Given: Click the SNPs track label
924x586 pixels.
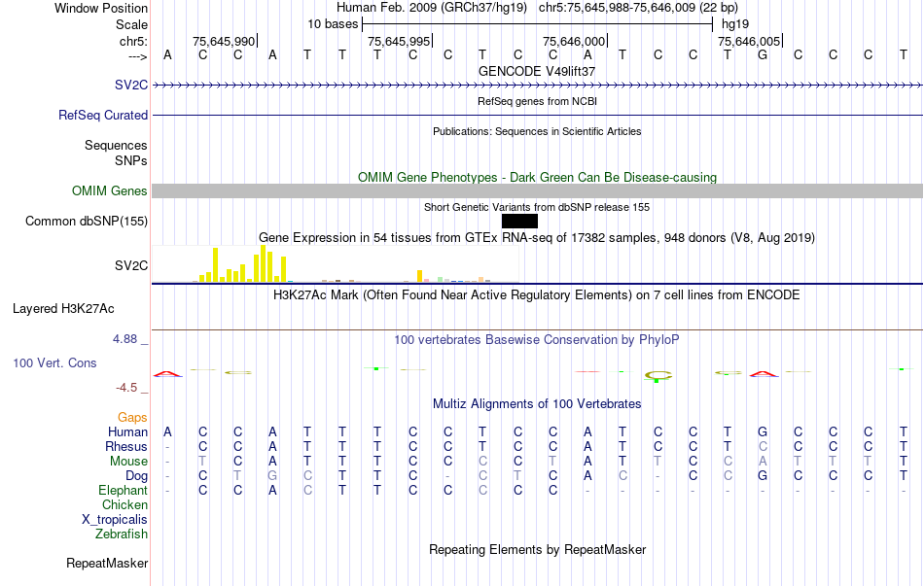Looking at the screenshot, I should (131, 160).
